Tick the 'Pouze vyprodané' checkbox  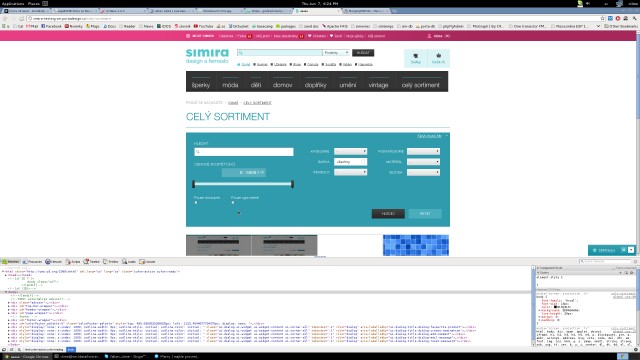[233, 202]
